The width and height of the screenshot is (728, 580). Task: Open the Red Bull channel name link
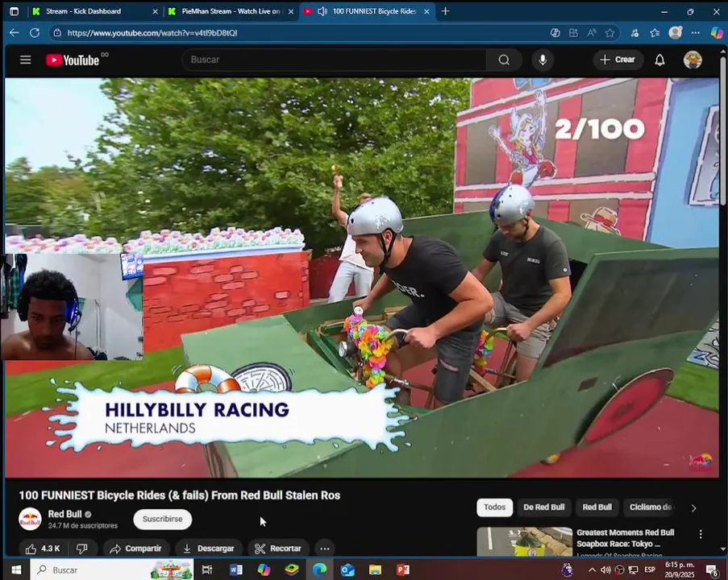tap(65, 514)
